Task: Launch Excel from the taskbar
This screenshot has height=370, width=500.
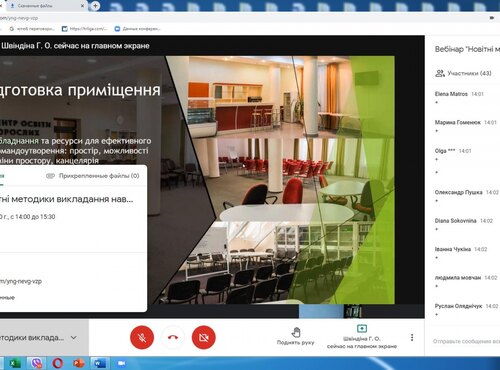Action: coord(15,363)
